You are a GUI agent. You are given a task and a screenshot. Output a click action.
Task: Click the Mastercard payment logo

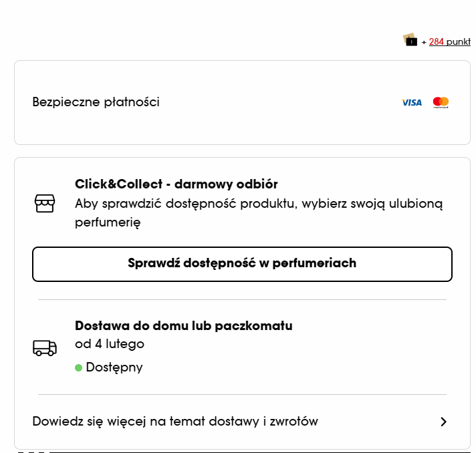441,102
